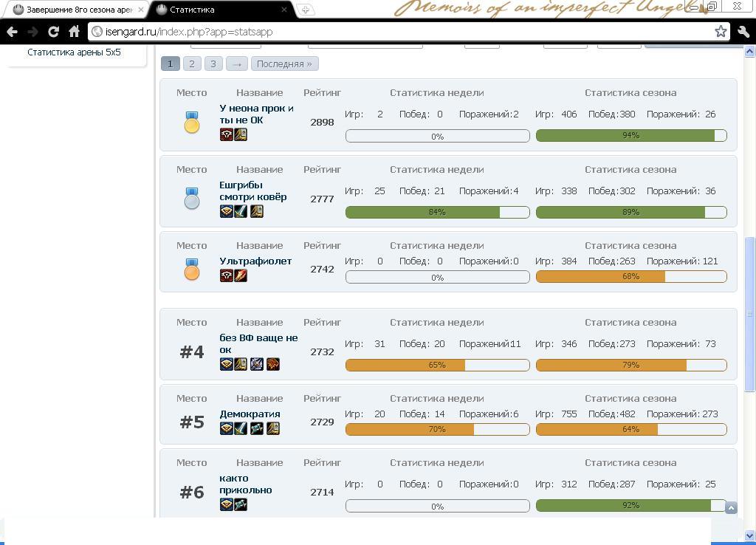Click the silver medal for second place

pyautogui.click(x=192, y=198)
